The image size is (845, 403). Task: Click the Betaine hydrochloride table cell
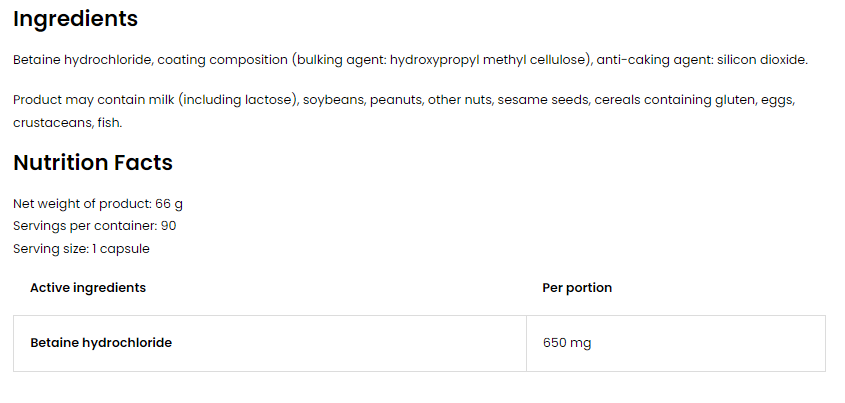tap(269, 343)
